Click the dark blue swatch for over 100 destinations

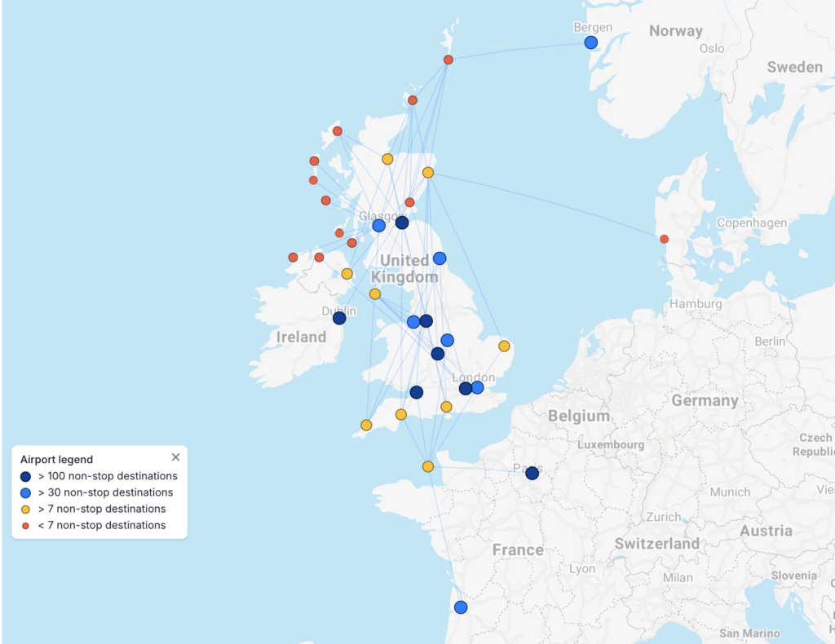(25, 476)
